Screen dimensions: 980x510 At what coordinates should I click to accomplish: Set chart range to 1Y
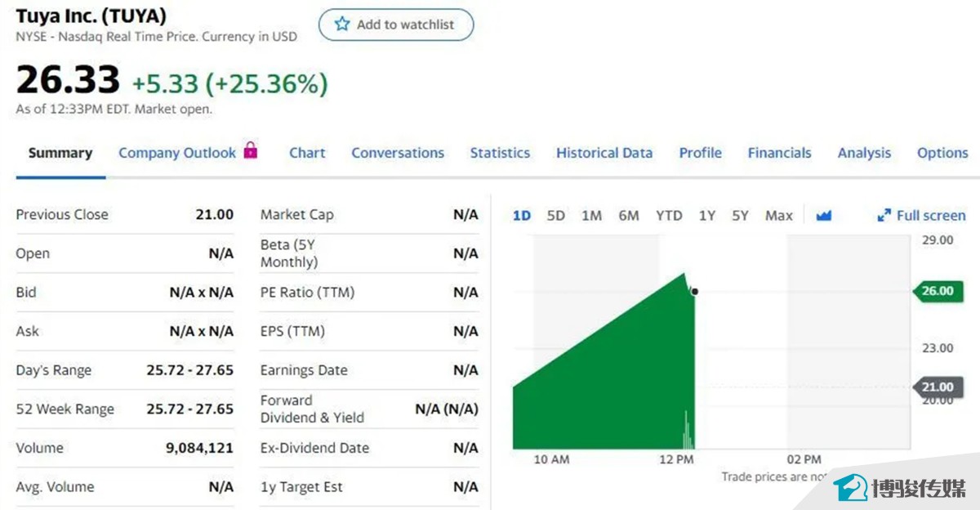707,216
